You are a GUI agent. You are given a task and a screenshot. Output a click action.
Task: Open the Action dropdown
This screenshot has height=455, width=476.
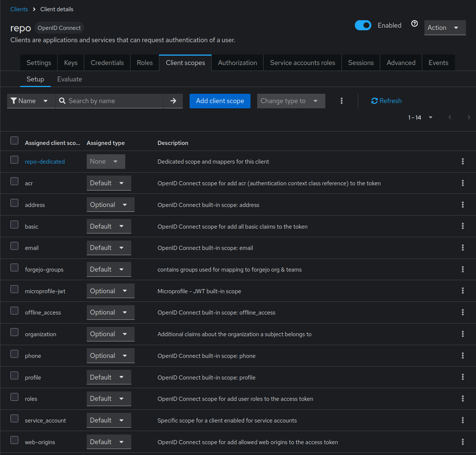click(445, 28)
